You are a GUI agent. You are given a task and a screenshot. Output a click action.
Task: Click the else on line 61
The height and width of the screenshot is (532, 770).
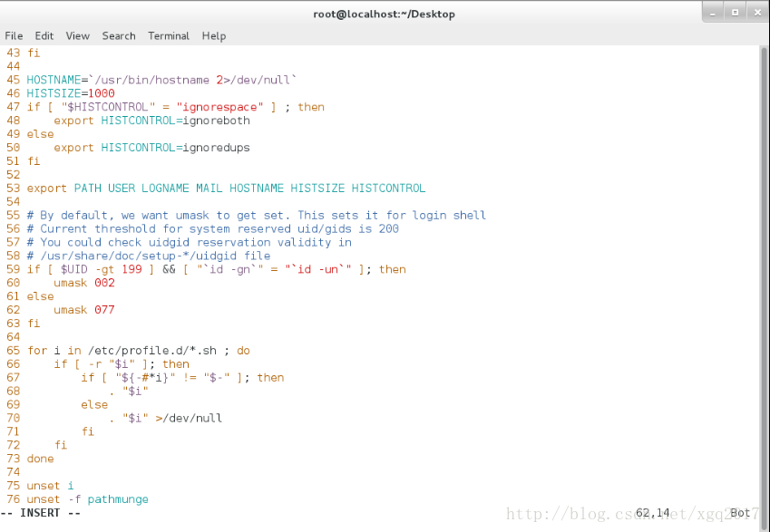(40, 296)
